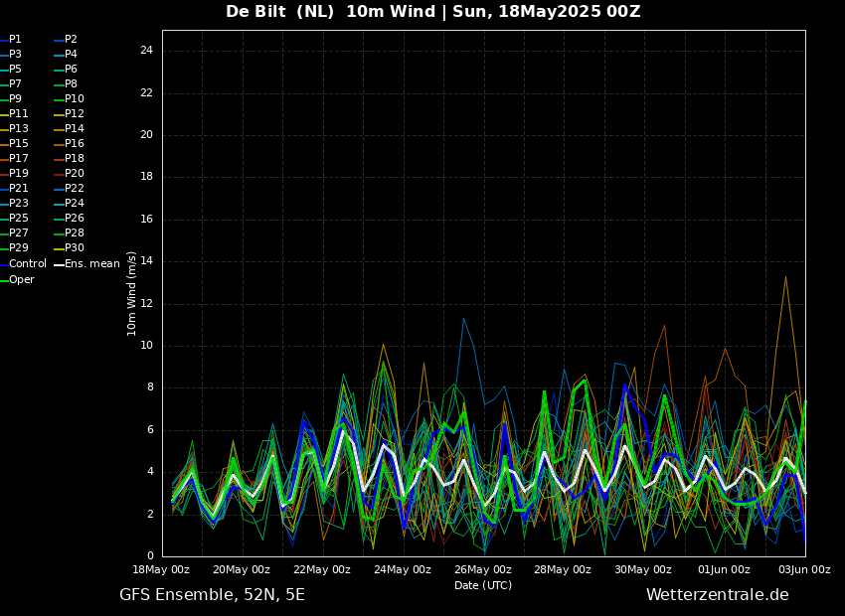Click the 10m Wind (m/s) y-axis title
This screenshot has width=845, height=616.
coord(132,293)
